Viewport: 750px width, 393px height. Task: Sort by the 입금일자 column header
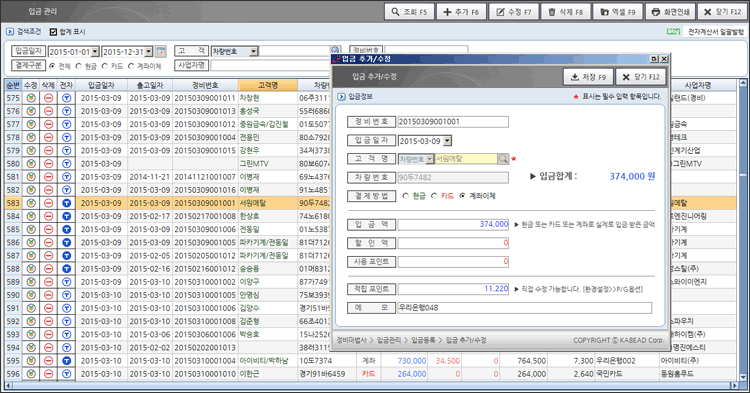[101, 85]
